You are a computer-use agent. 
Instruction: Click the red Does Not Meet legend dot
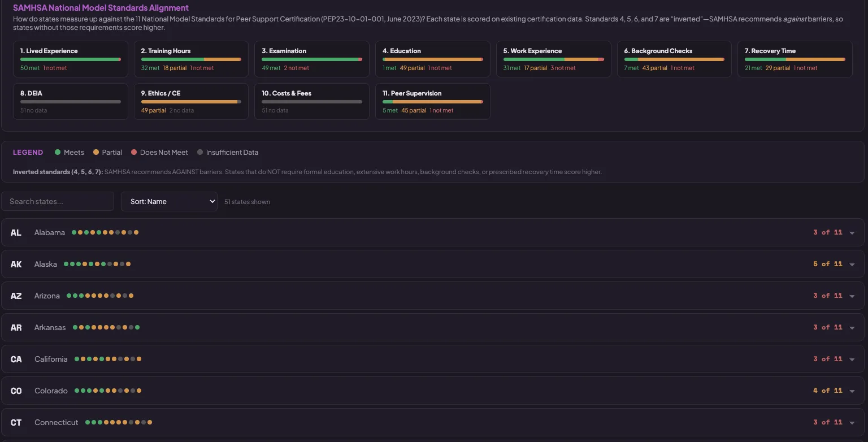coord(134,152)
